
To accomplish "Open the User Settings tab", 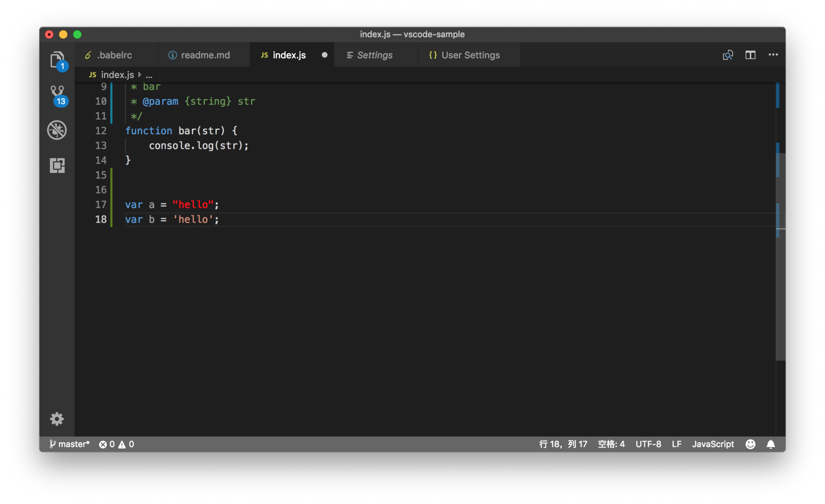I will click(470, 55).
